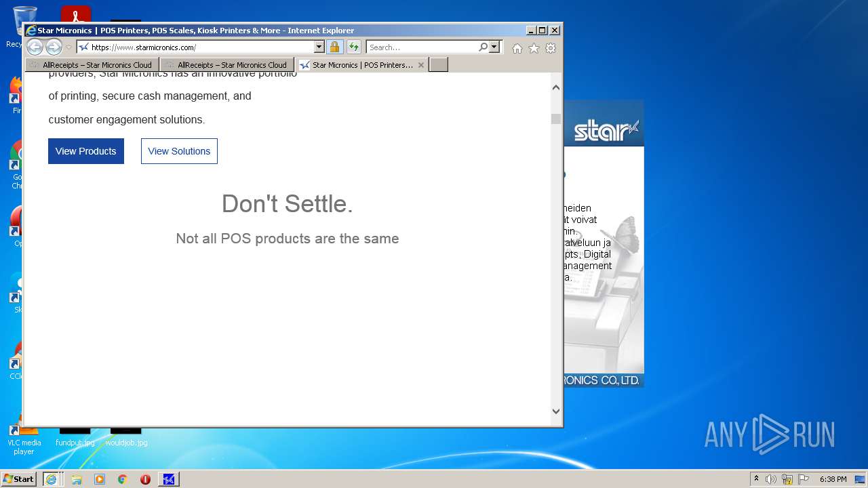Click the Star Micronics app taskbar icon

pyautogui.click(x=169, y=479)
